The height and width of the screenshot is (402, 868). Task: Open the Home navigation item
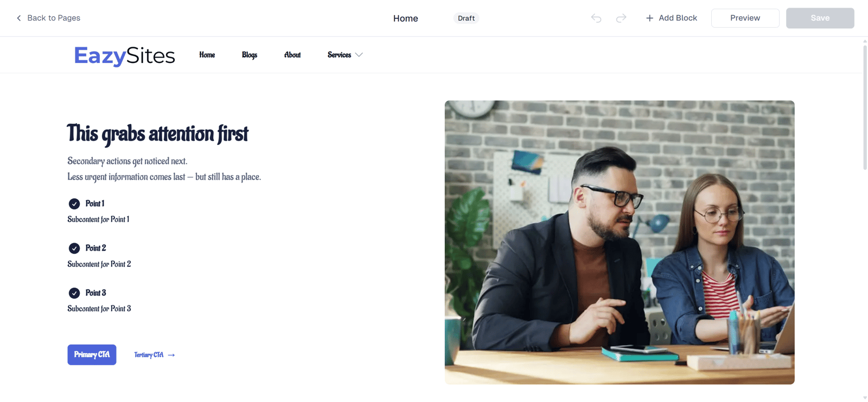point(207,55)
